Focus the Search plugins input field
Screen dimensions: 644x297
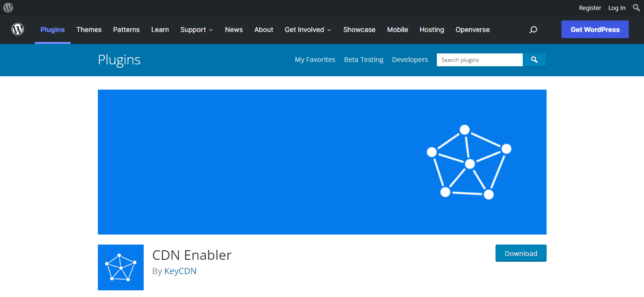click(480, 60)
